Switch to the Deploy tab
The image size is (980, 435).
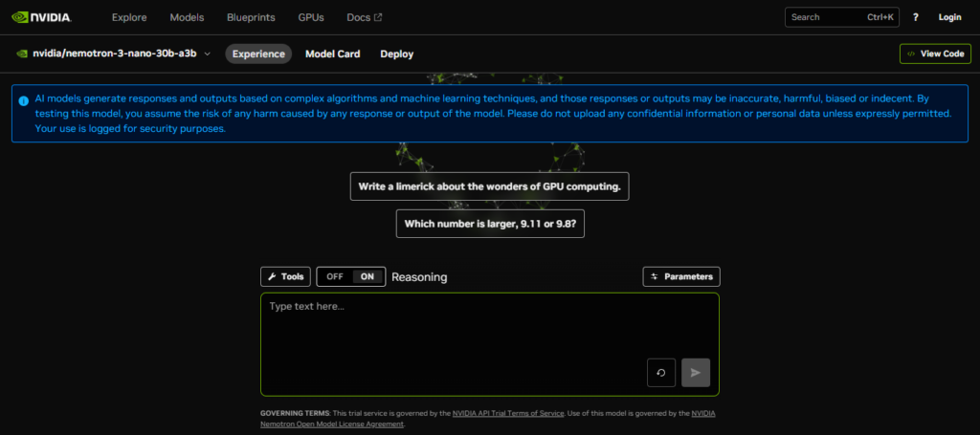point(397,54)
